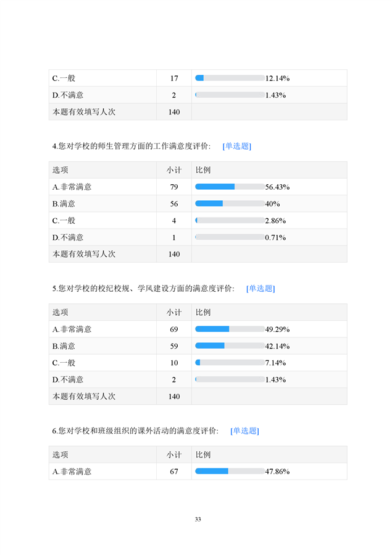Click the 比例 column header in question 4
Viewport: 392px width, 555px height.
click(202, 170)
